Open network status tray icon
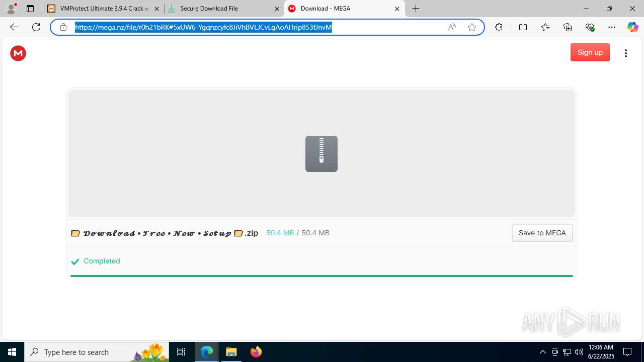Screen dimensions: 644x362 click(567, 352)
